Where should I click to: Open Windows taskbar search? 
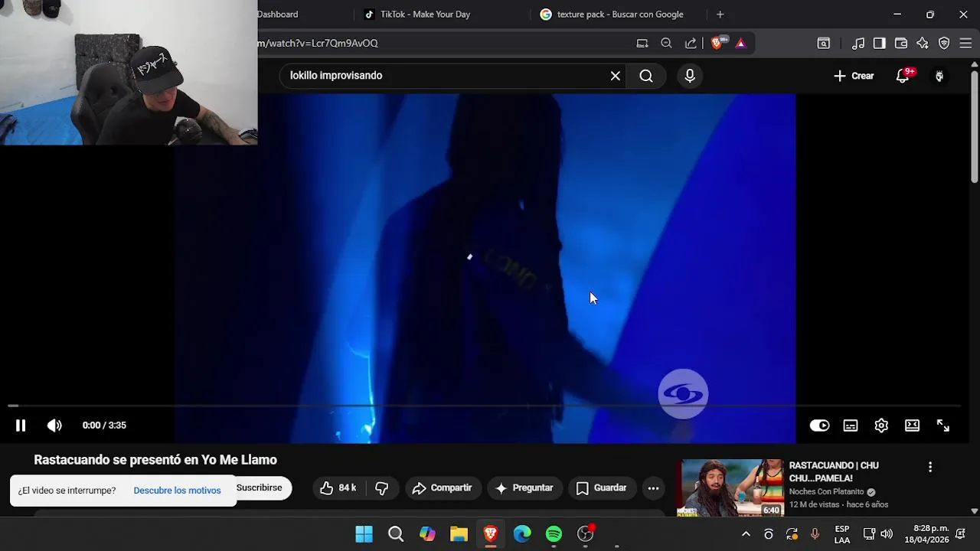point(396,534)
